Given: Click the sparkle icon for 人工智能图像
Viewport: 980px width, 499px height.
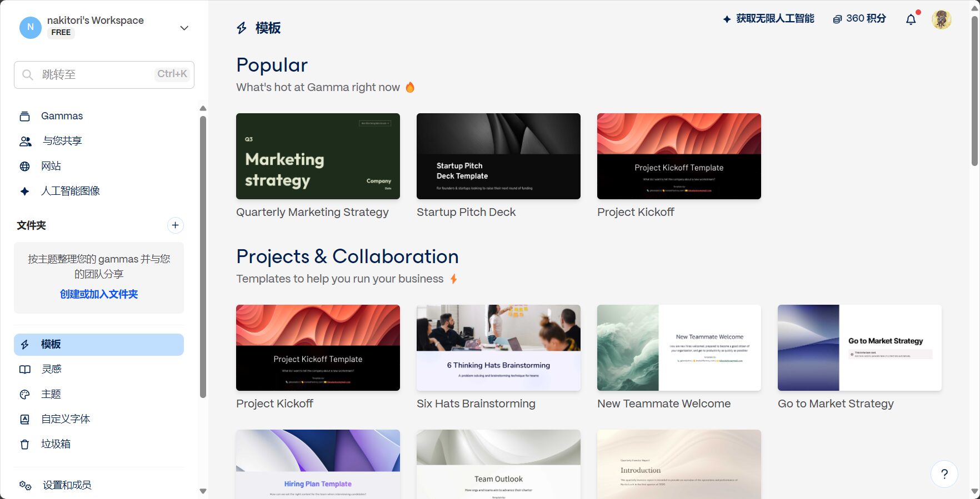Looking at the screenshot, I should 24,191.
